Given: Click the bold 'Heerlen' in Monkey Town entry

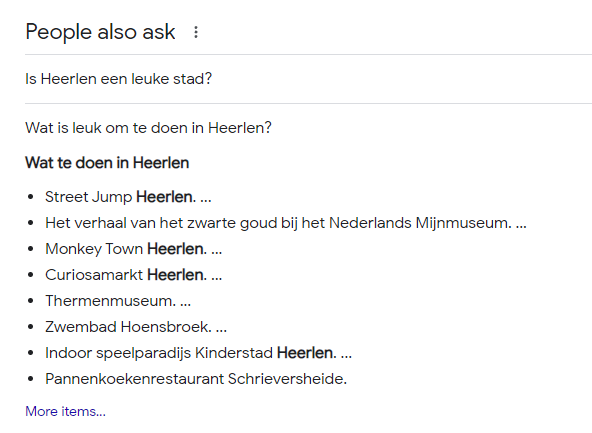Looking at the screenshot, I should pos(175,249).
